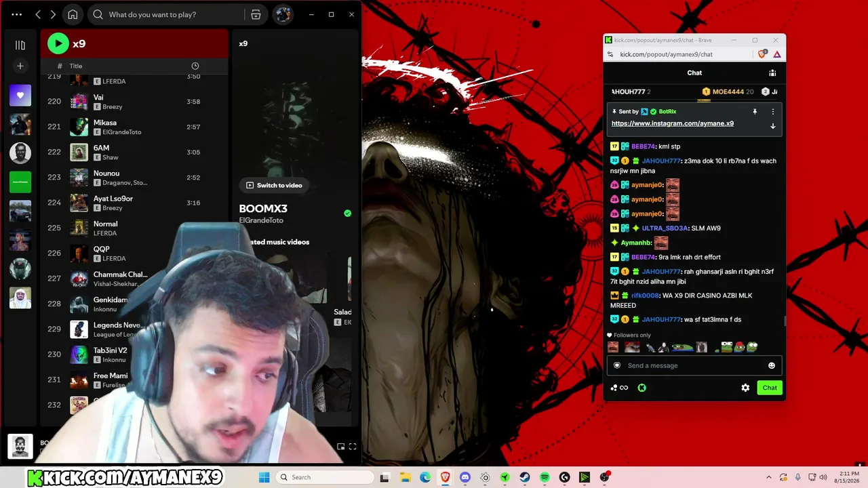Screen dimensions: 868x488
Task: Open the pinned message three-dot menu
Action: coord(772,111)
